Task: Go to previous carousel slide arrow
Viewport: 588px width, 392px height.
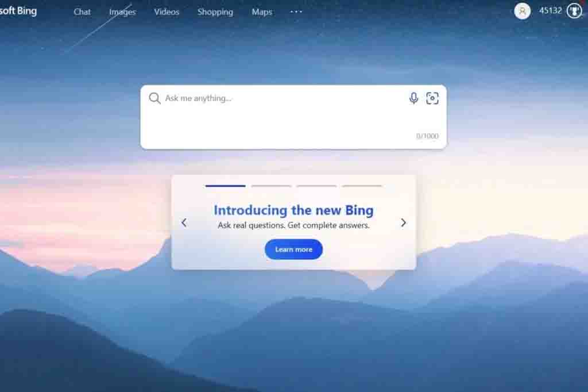Action: pyautogui.click(x=184, y=222)
